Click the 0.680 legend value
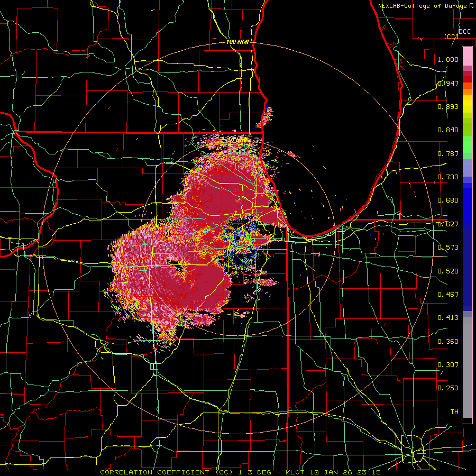 pyautogui.click(x=448, y=200)
